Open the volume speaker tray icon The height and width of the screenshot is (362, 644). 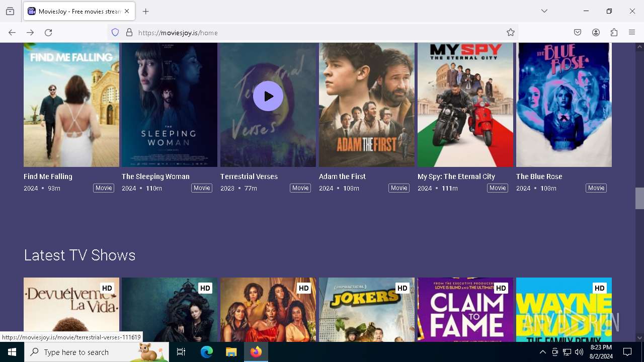579,352
